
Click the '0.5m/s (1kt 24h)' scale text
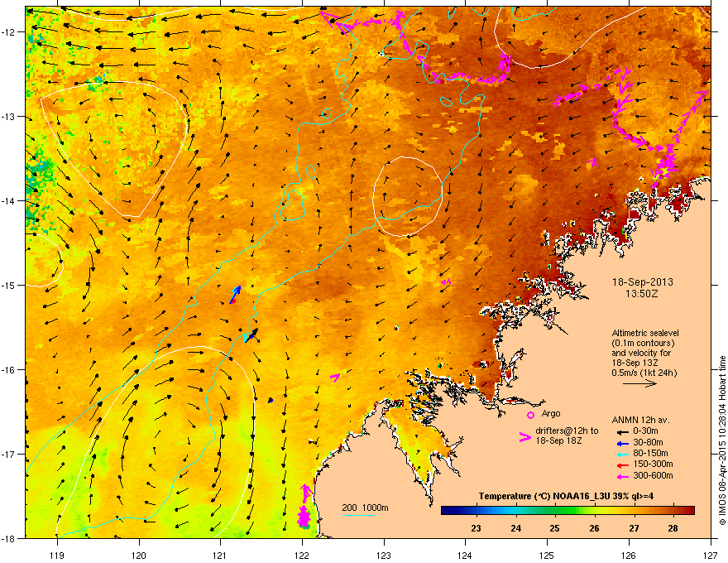[644, 373]
